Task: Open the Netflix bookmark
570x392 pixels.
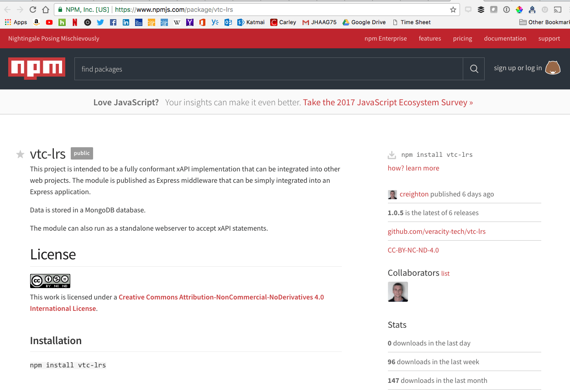Action: (x=75, y=22)
